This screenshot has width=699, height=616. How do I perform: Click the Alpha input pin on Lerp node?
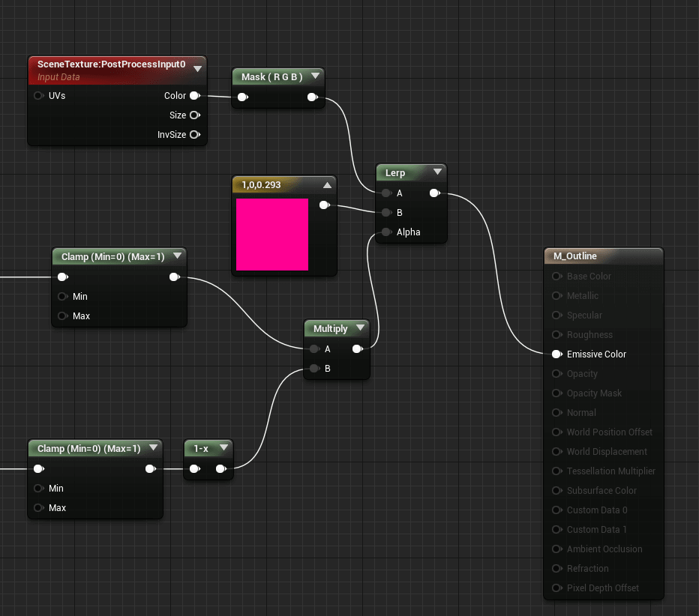coord(386,232)
